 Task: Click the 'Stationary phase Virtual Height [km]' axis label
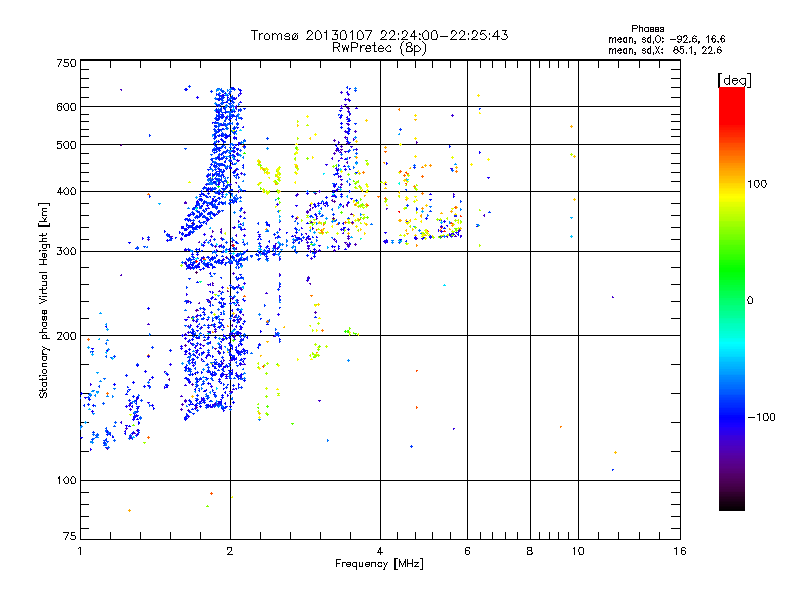click(43, 300)
